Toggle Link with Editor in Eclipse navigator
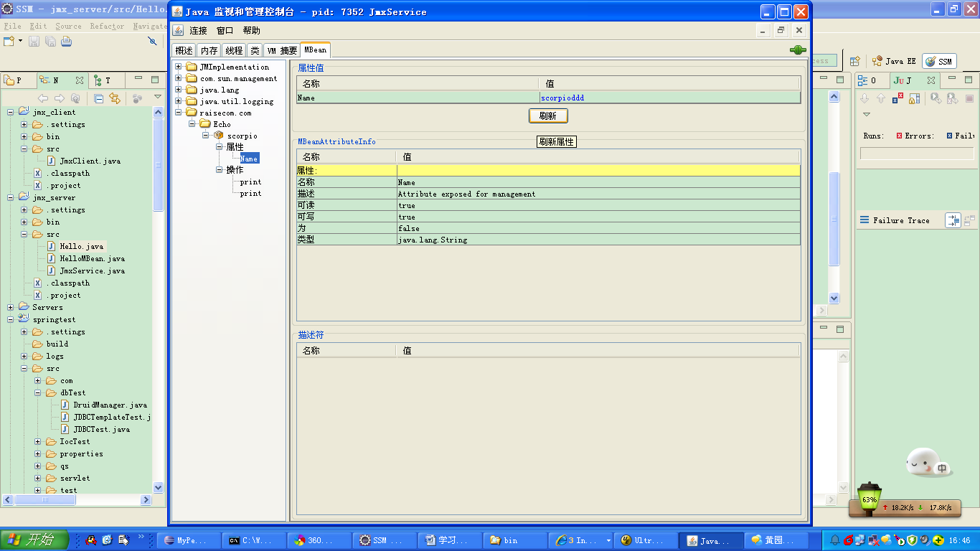The image size is (980, 551). [114, 98]
